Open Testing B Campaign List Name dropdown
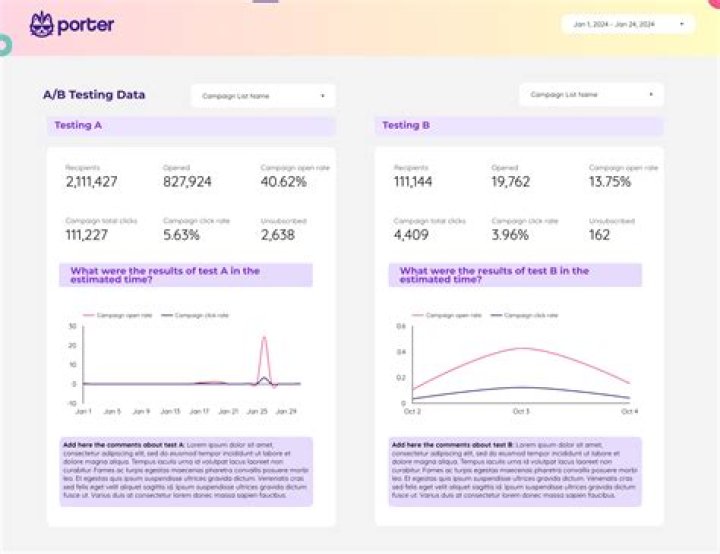 [x=591, y=95]
